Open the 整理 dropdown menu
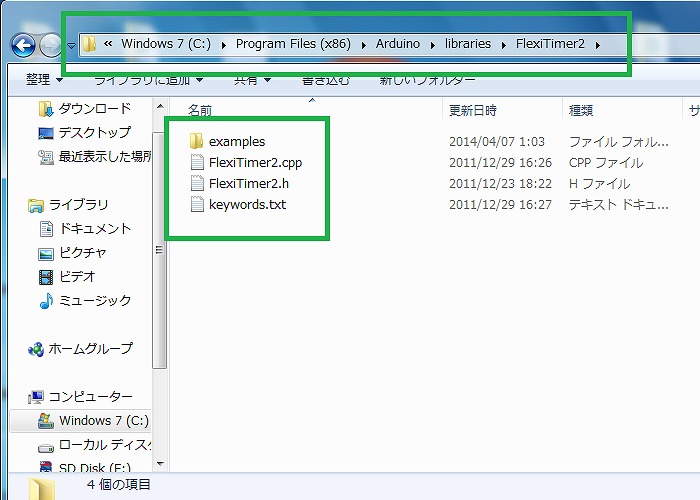The height and width of the screenshot is (500, 700). click(43, 79)
